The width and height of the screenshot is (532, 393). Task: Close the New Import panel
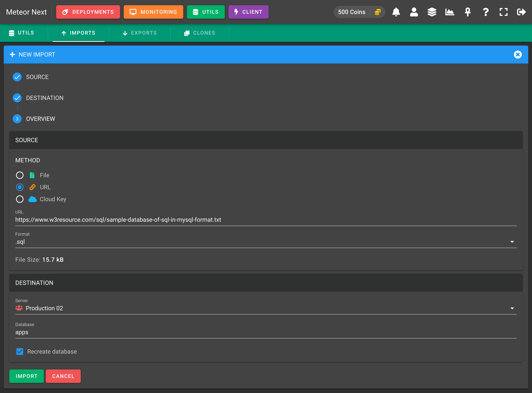coord(518,54)
